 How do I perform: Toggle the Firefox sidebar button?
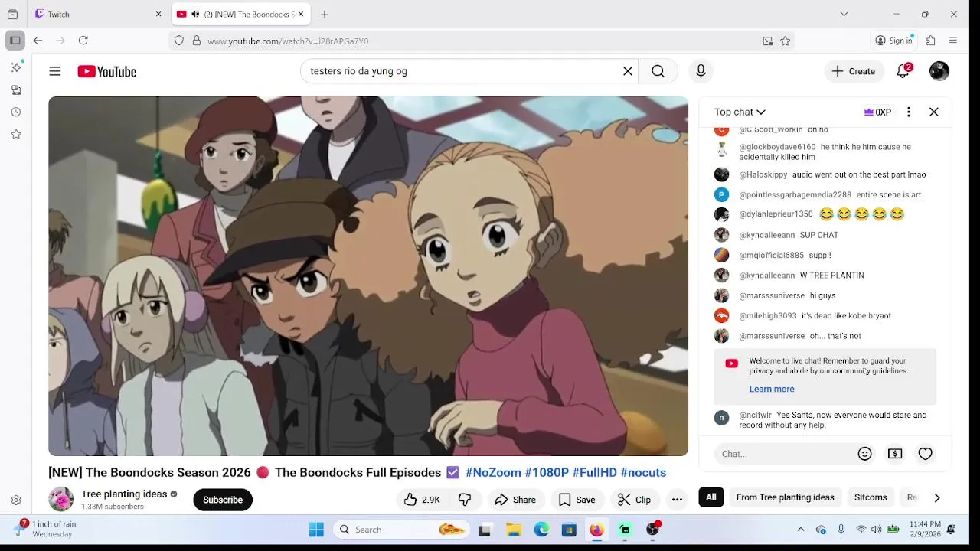point(15,41)
